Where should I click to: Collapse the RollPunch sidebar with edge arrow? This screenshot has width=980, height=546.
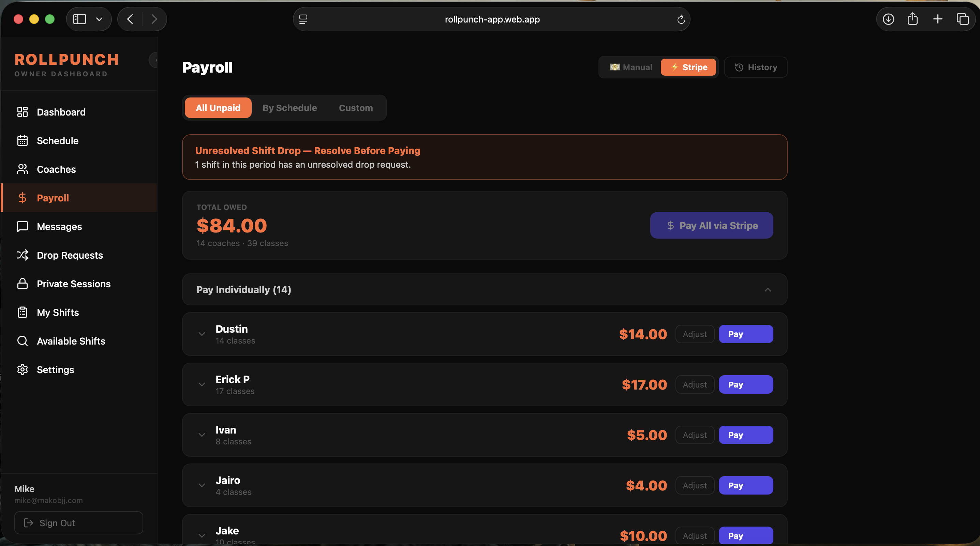click(154, 60)
